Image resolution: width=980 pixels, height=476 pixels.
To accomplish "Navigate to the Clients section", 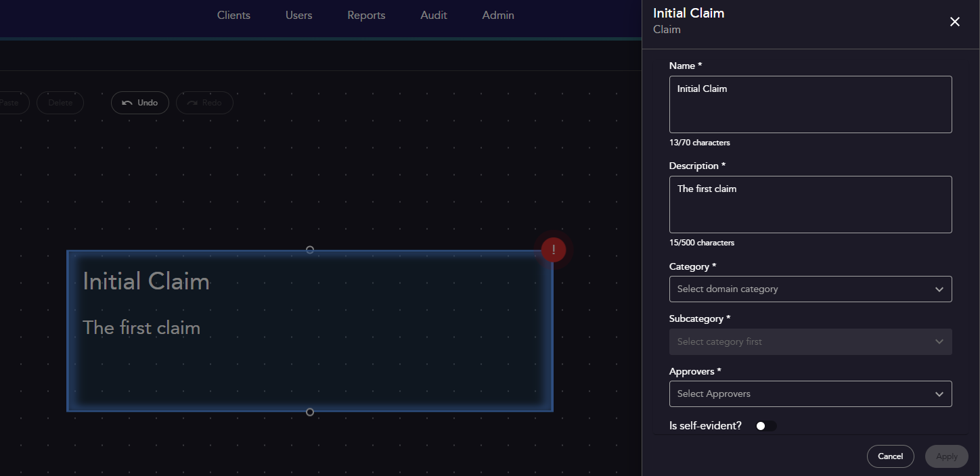I will (x=233, y=15).
